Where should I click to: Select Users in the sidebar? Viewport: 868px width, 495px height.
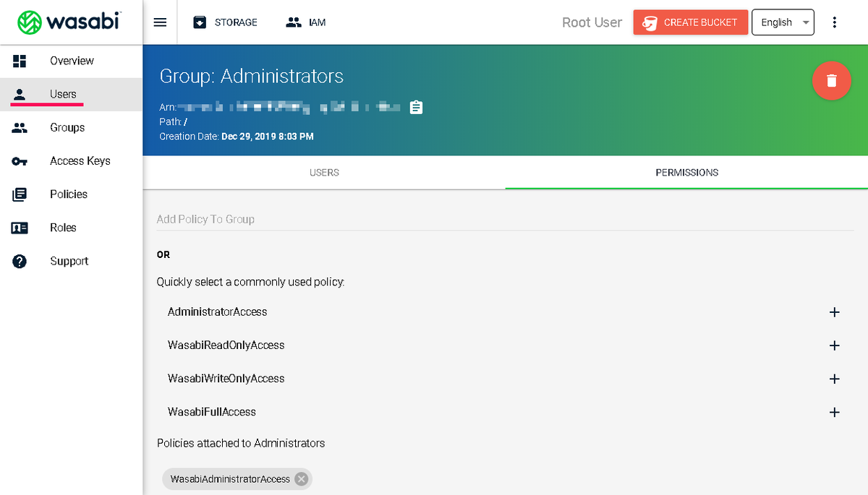pyautogui.click(x=72, y=94)
